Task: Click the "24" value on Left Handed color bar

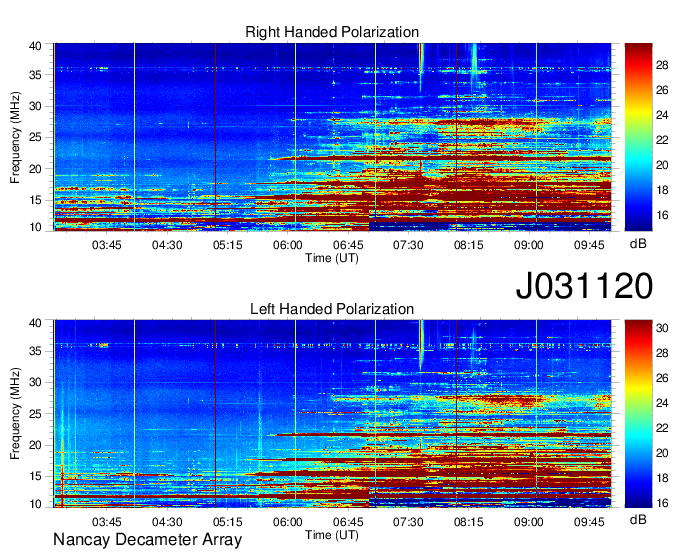Action: click(x=662, y=403)
